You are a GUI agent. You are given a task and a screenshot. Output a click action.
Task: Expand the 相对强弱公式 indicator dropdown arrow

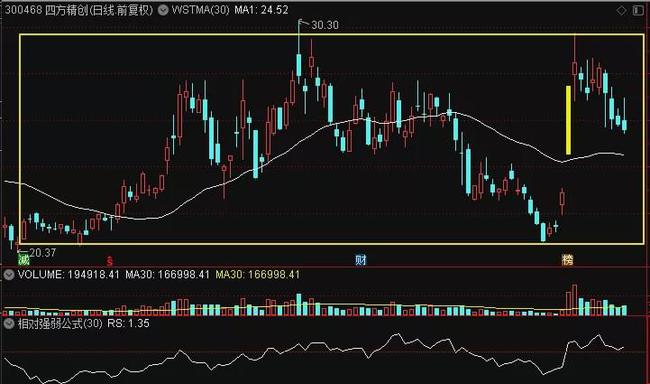click(9, 323)
